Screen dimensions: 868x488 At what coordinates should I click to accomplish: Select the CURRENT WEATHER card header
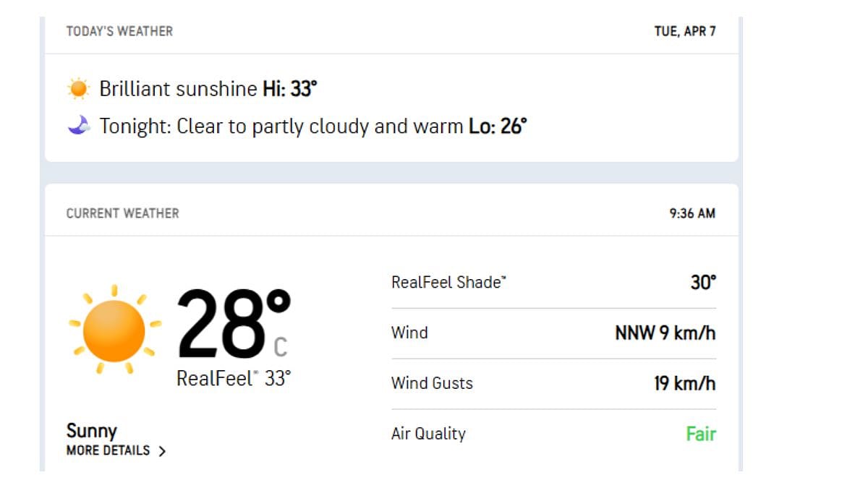tap(122, 213)
